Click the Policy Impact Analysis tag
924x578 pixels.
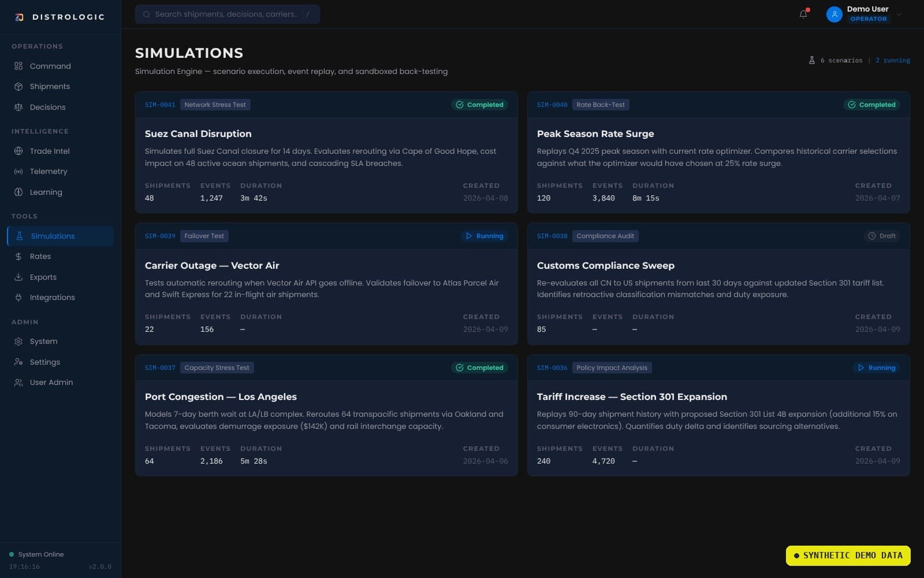point(612,368)
